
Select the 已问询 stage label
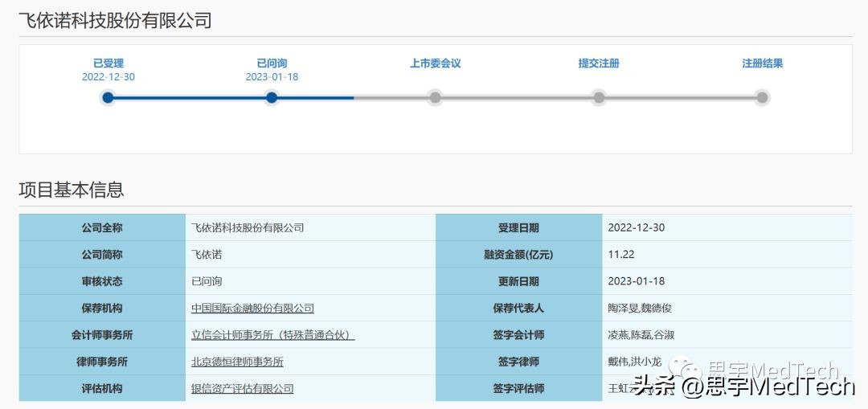pyautogui.click(x=272, y=63)
